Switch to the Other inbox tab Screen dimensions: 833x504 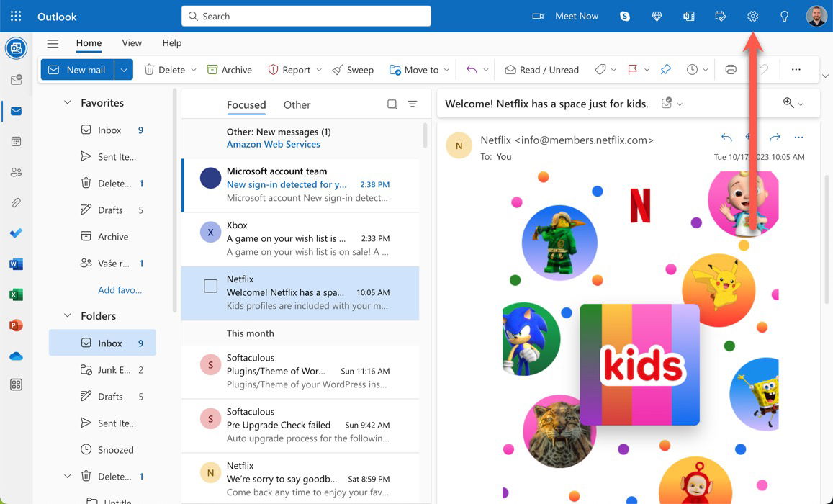pos(296,105)
